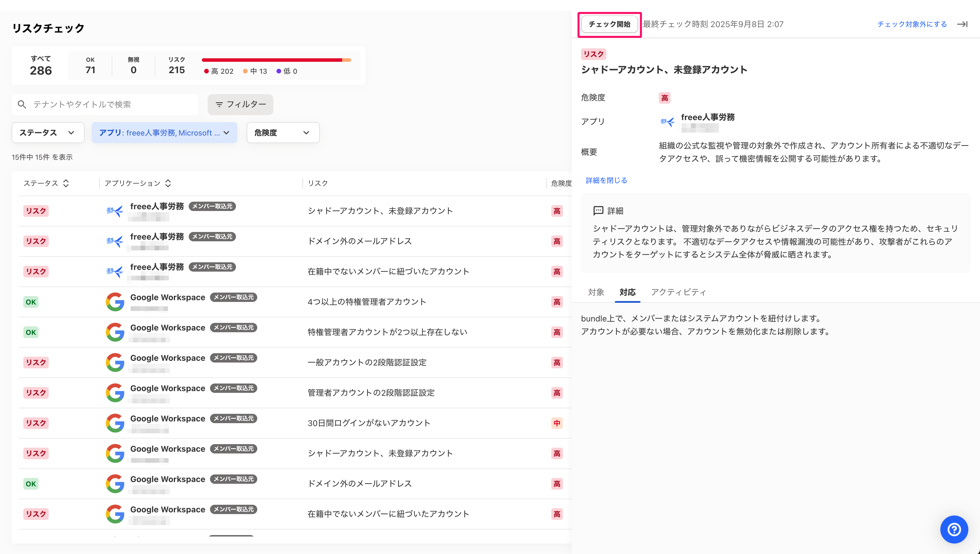Click freee人事労務 ドメイン外のメールアドレス risk text
Image resolution: width=980 pixels, height=554 pixels.
pyautogui.click(x=359, y=241)
